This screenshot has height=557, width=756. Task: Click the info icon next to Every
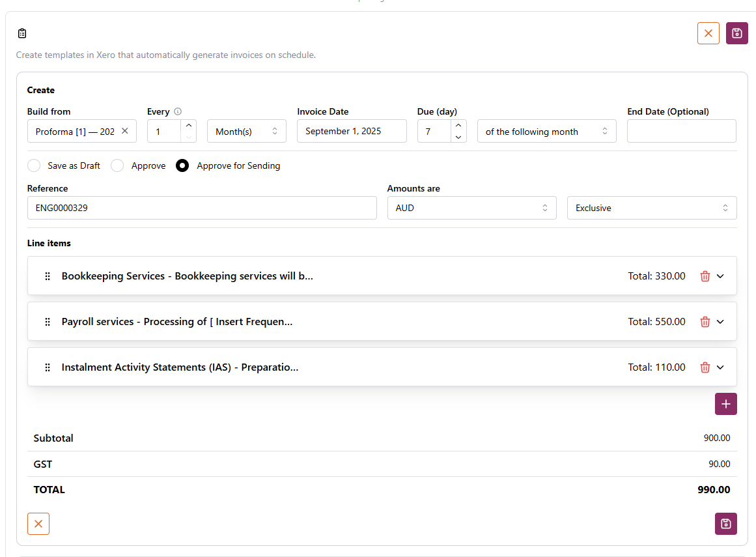178,111
